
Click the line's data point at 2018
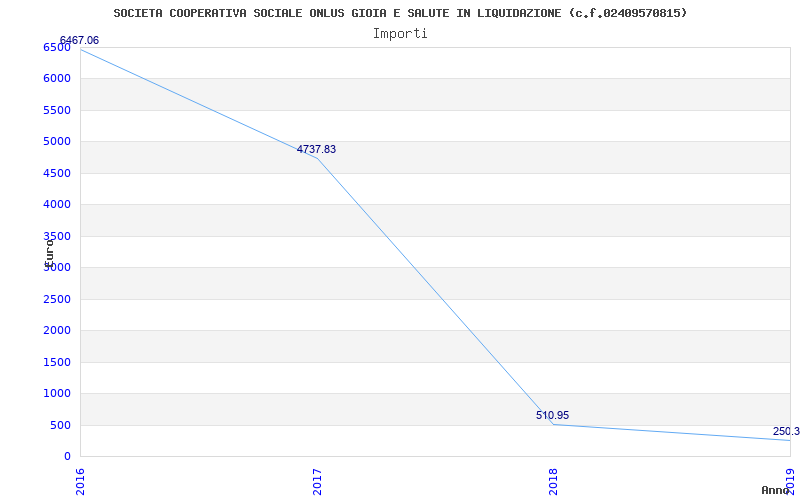[x=554, y=424]
